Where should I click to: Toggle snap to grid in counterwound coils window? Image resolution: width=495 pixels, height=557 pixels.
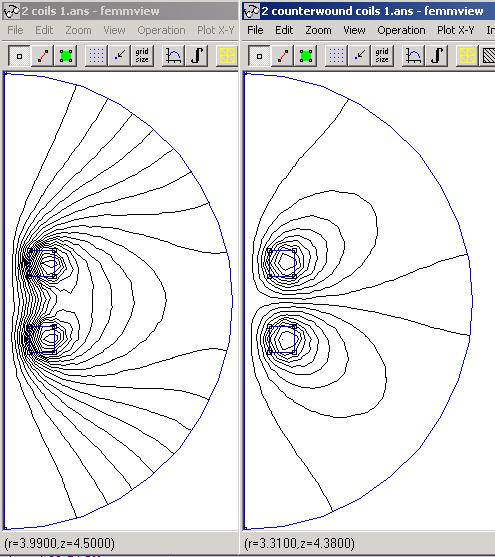coord(359,56)
